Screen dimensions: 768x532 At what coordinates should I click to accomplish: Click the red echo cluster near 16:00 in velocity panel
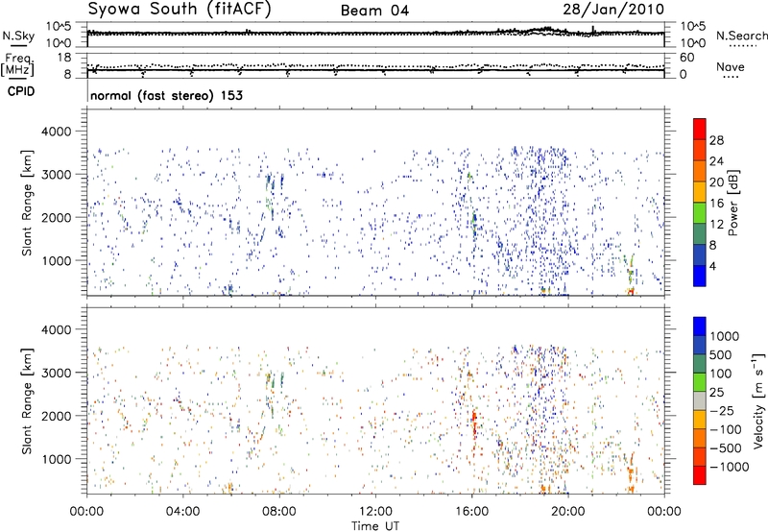point(474,426)
